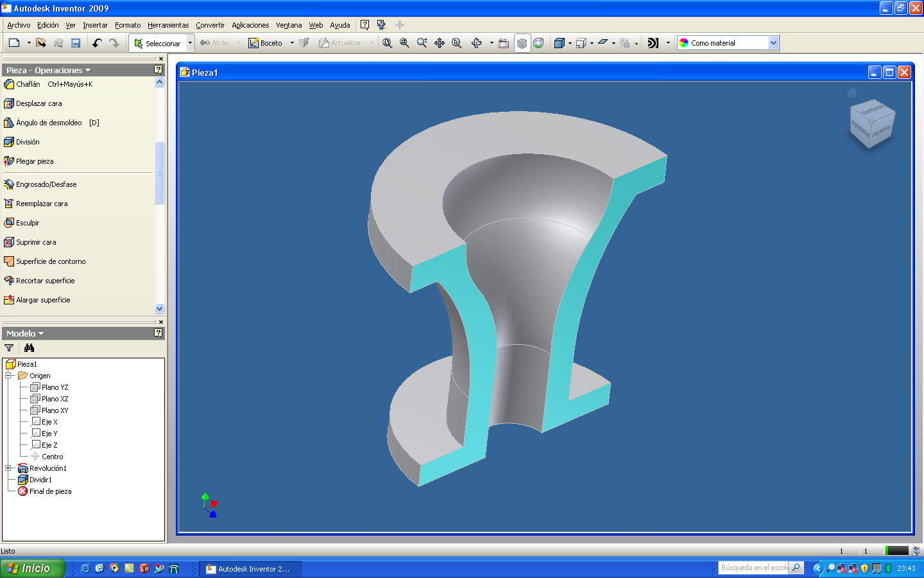Click the desktop search input field
This screenshot has height=578, width=924.
tap(755, 568)
